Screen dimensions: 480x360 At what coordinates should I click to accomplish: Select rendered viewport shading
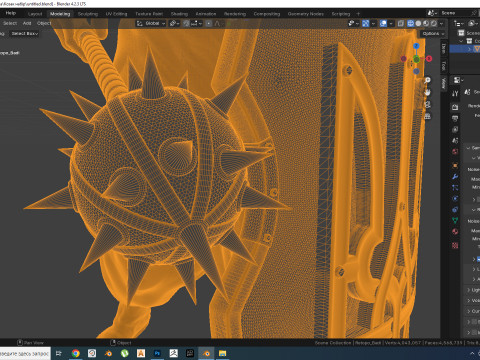(x=434, y=23)
